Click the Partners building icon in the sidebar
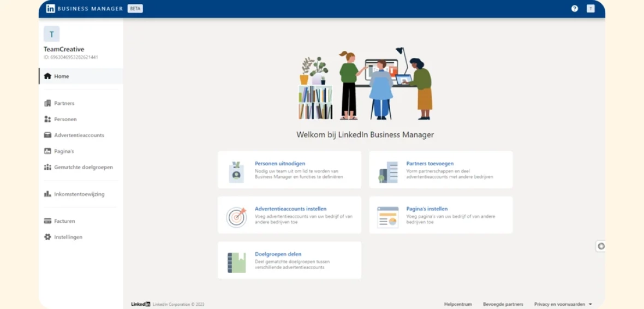The image size is (644, 309). (x=47, y=103)
